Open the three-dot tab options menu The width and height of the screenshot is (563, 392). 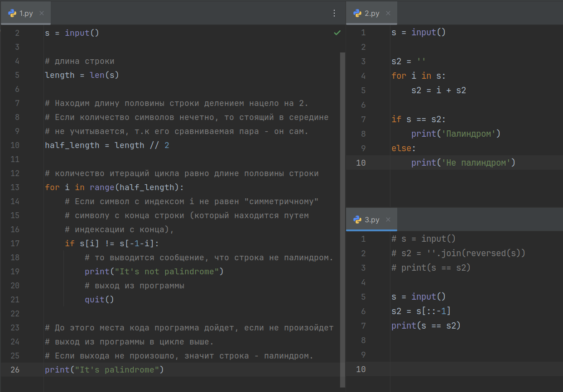334,13
